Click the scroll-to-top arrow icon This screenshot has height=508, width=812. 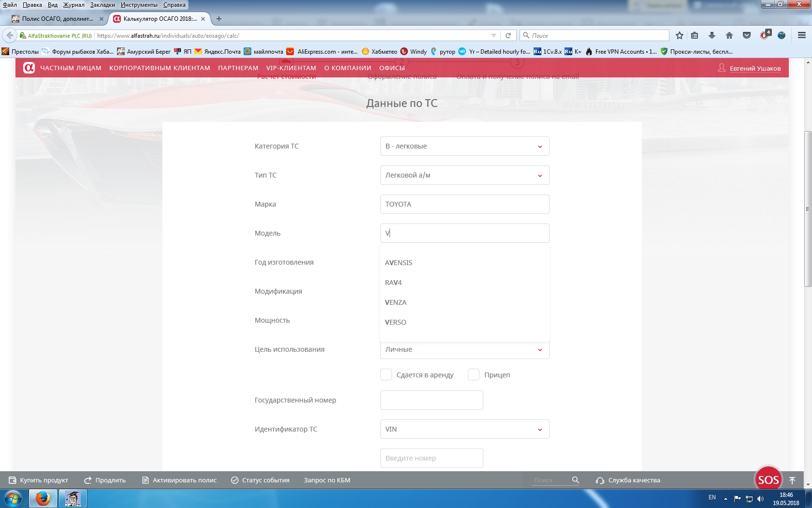pyautogui.click(x=792, y=480)
